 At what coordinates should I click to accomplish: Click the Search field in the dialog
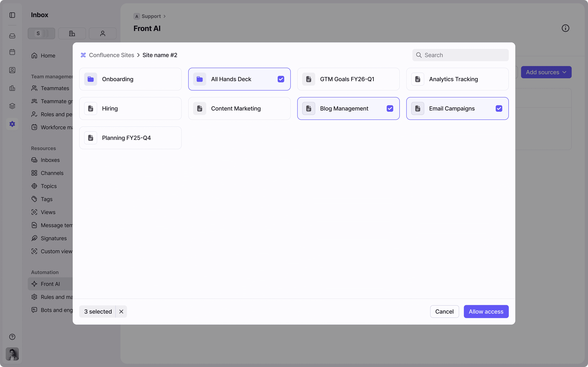[x=460, y=55]
